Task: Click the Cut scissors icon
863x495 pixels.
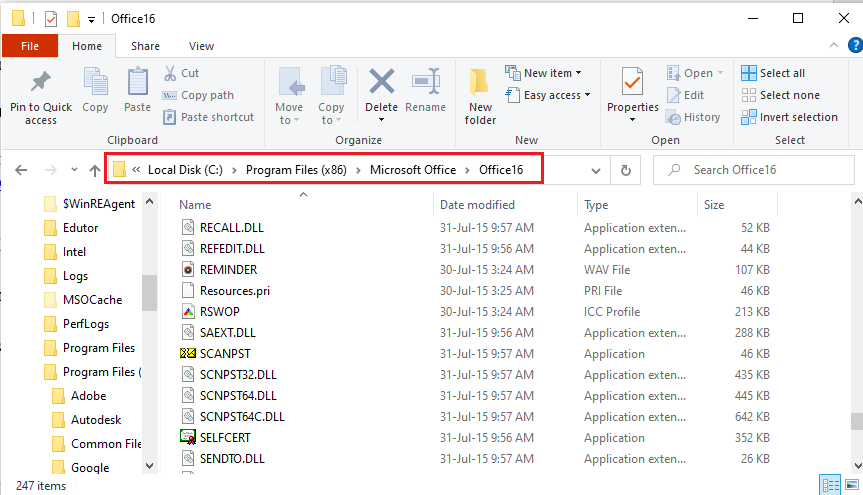Action: pyautogui.click(x=170, y=73)
